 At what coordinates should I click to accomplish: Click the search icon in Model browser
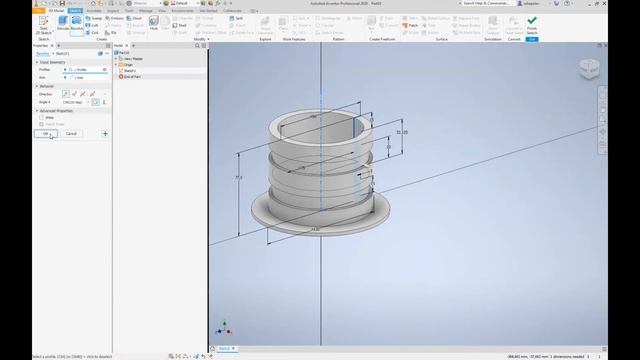[x=197, y=46]
